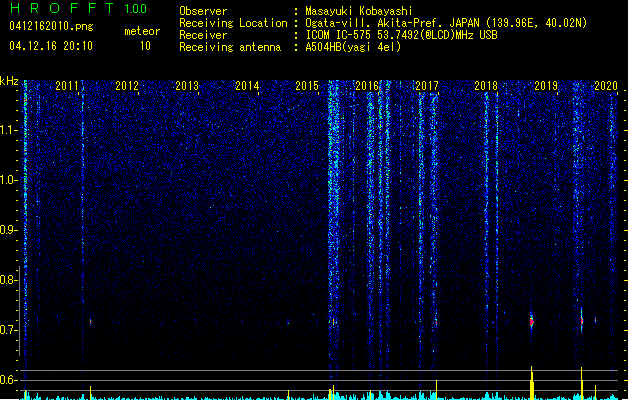Select the file name 0412162010.png
The height and width of the screenshot is (400, 629).
[x=51, y=26]
